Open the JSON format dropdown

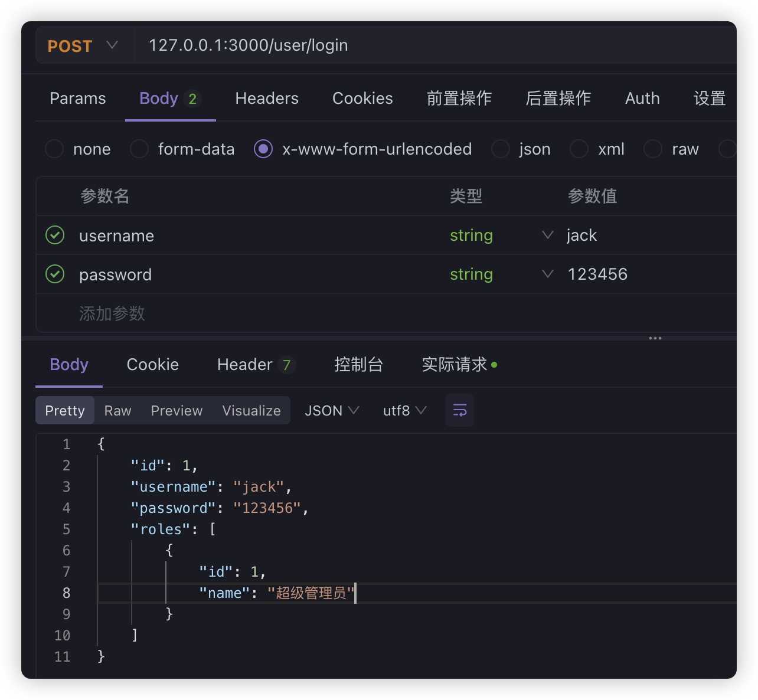(x=332, y=410)
